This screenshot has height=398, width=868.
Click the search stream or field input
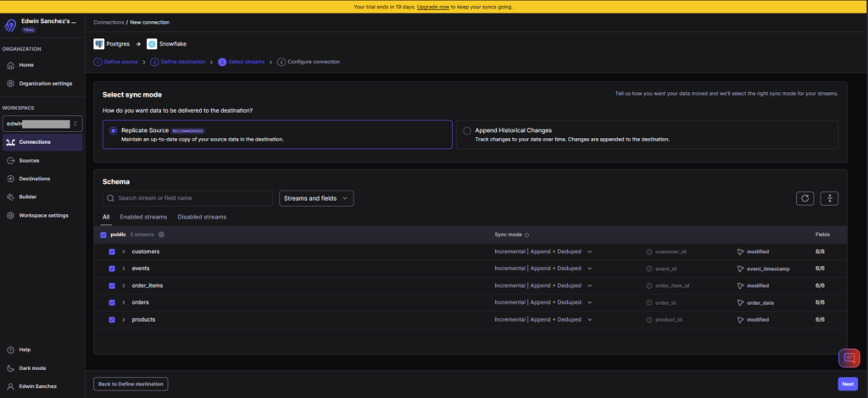(187, 198)
